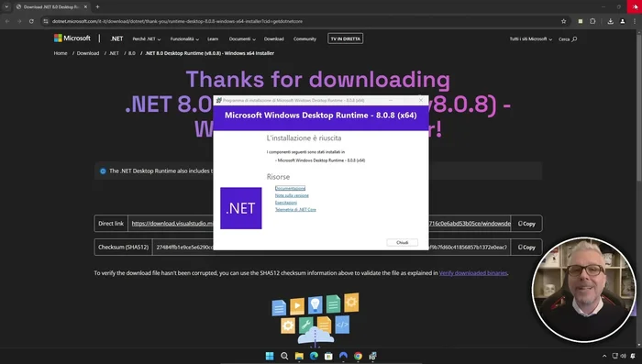Open Note sulla versione link

[x=292, y=195]
